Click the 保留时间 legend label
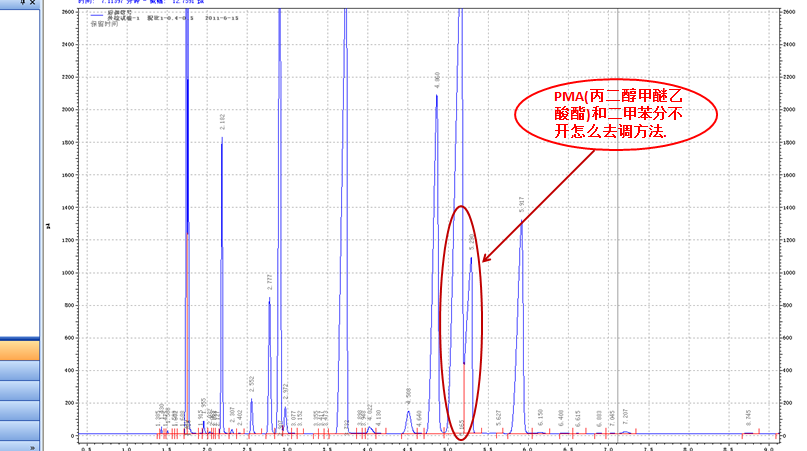 (x=104, y=24)
